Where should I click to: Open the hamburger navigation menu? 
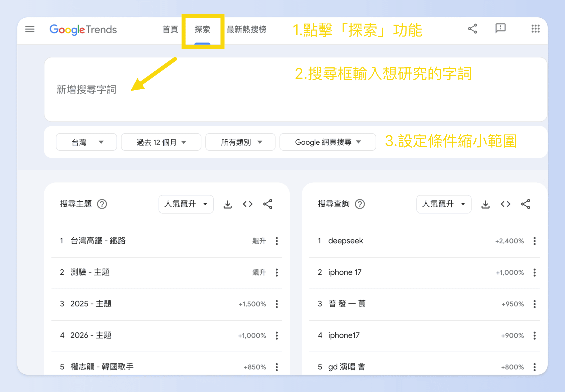pos(30,29)
